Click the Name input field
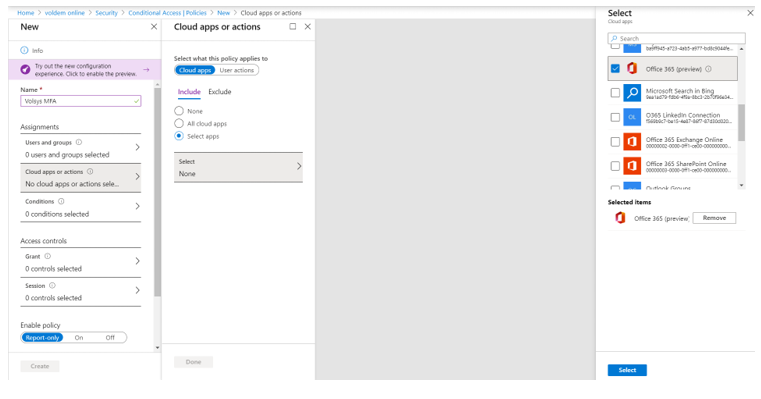This screenshot has height=399, width=761. (x=81, y=101)
